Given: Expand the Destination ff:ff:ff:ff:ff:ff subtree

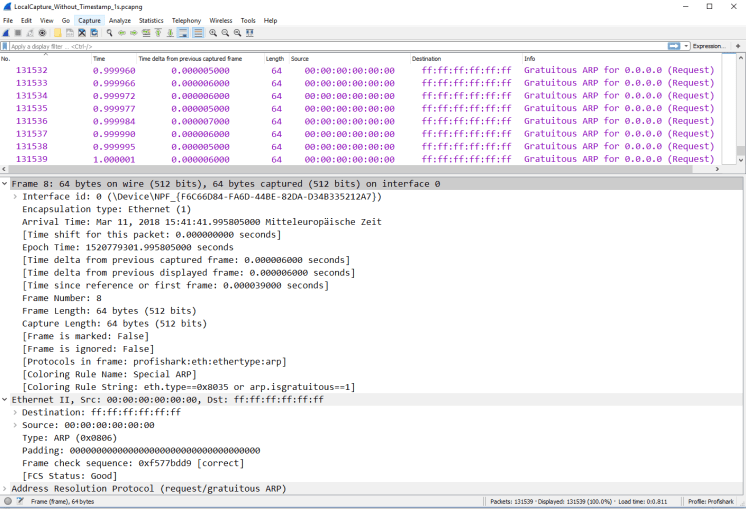Looking at the screenshot, I should coord(15,412).
